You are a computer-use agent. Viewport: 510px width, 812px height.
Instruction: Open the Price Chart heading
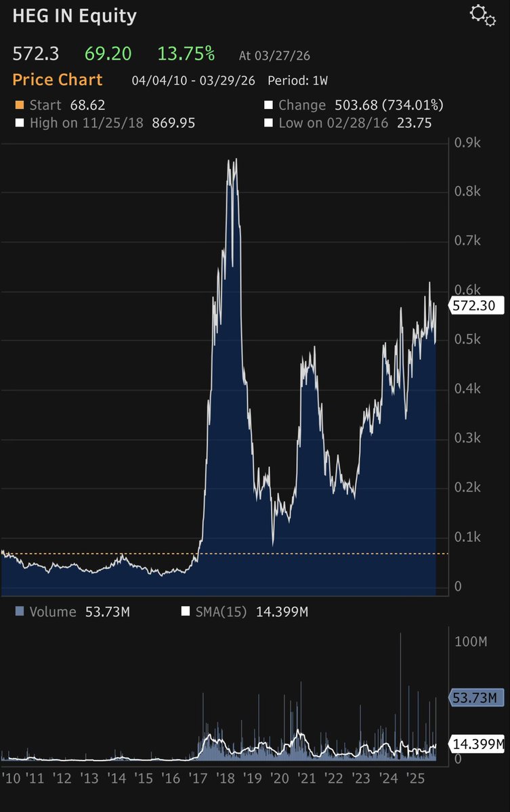tap(58, 80)
